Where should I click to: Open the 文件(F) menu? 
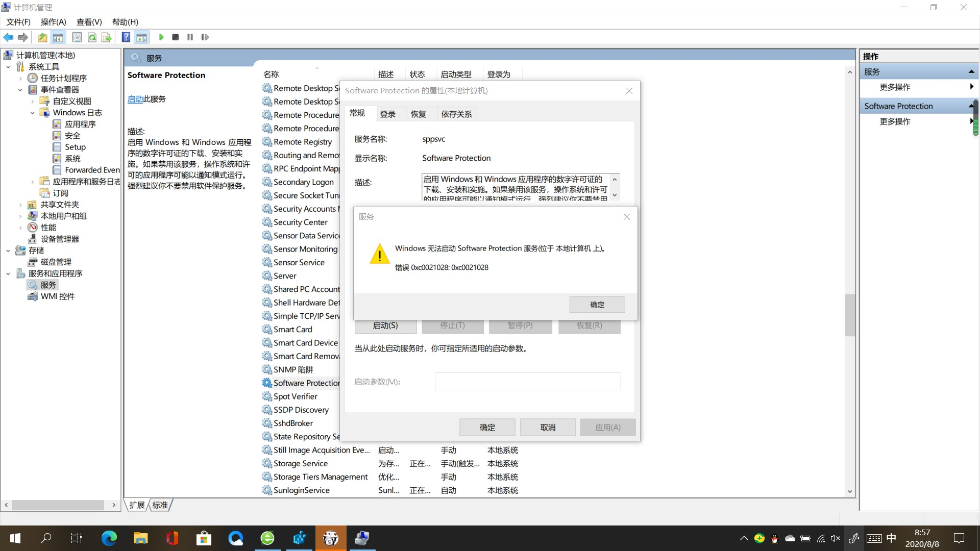tap(18, 22)
